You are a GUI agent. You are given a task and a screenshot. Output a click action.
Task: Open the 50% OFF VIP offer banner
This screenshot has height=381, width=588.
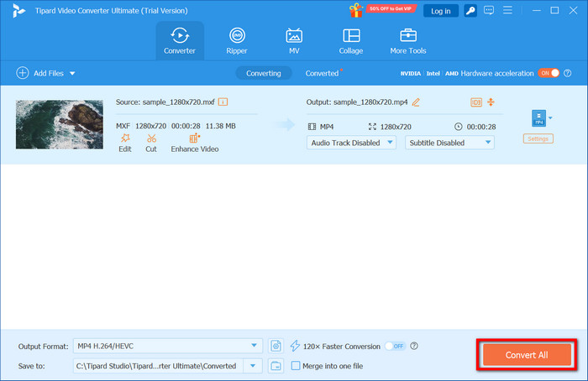[391, 8]
